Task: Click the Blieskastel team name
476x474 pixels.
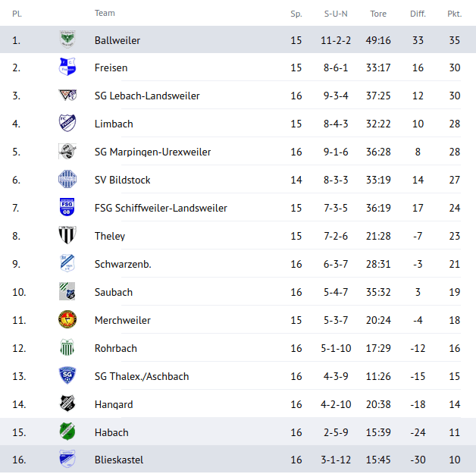Action: tap(119, 460)
